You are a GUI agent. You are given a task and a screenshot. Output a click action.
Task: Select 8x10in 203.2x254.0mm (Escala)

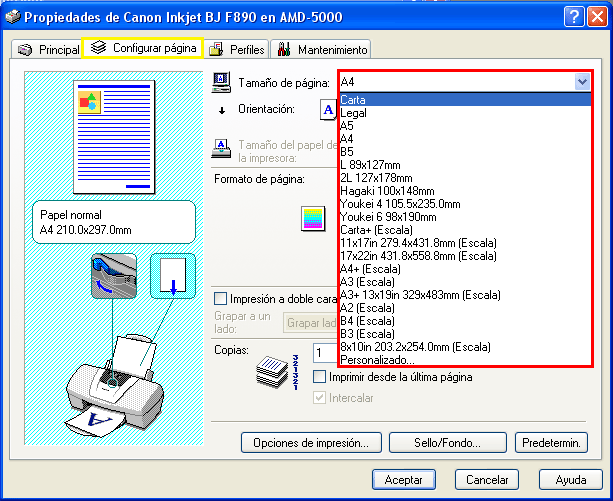click(465, 347)
